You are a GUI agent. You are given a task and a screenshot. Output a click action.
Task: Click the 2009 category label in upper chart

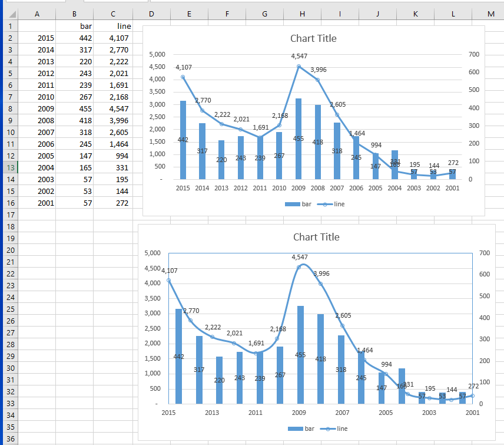coord(299,188)
